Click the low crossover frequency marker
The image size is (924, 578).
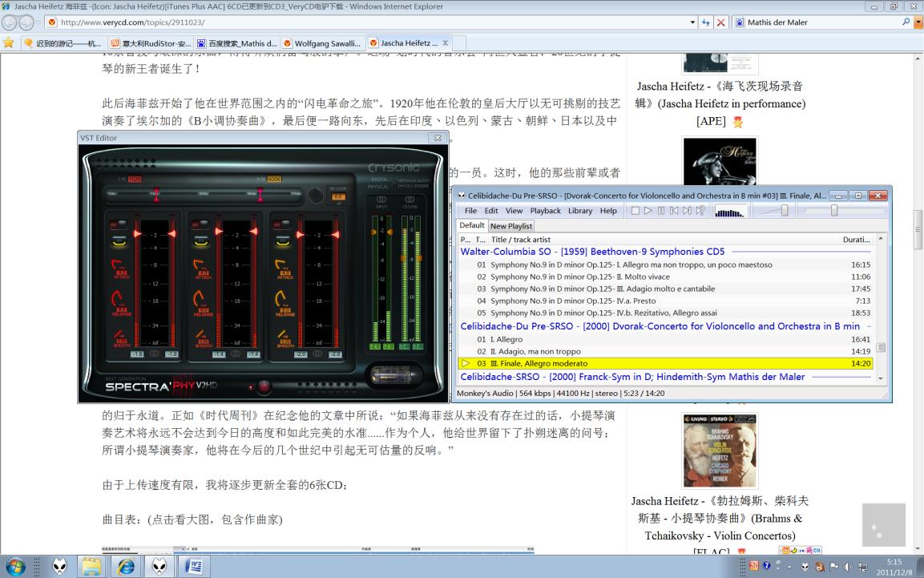pyautogui.click(x=155, y=195)
